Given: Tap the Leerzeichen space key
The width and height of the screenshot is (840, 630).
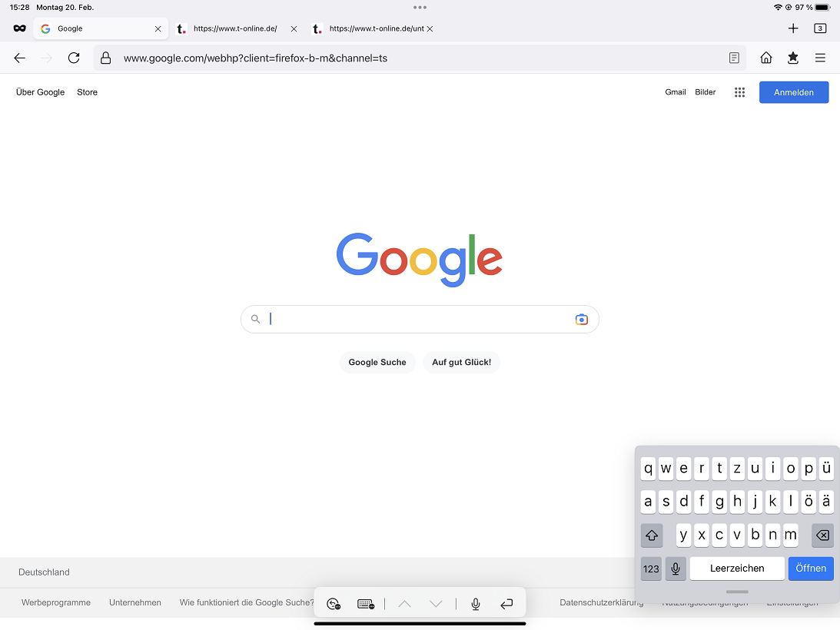Looking at the screenshot, I should click(x=737, y=569).
